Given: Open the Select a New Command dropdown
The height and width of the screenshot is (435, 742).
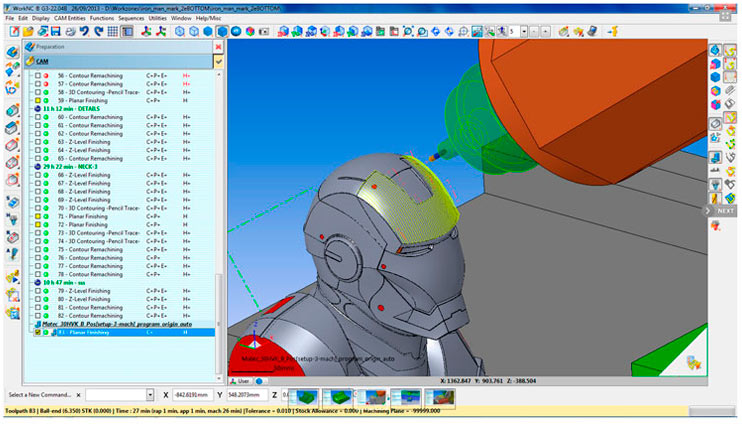Looking at the screenshot, I should [x=150, y=394].
